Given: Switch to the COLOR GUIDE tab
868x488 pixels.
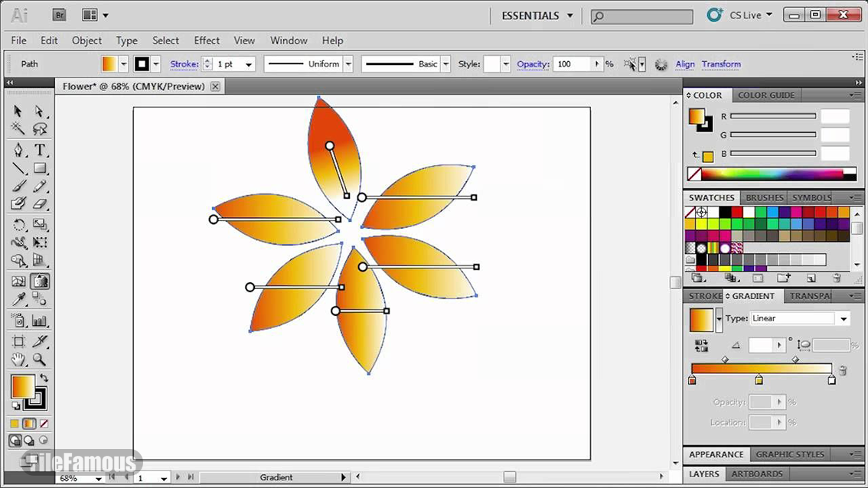Looking at the screenshot, I should click(x=765, y=95).
